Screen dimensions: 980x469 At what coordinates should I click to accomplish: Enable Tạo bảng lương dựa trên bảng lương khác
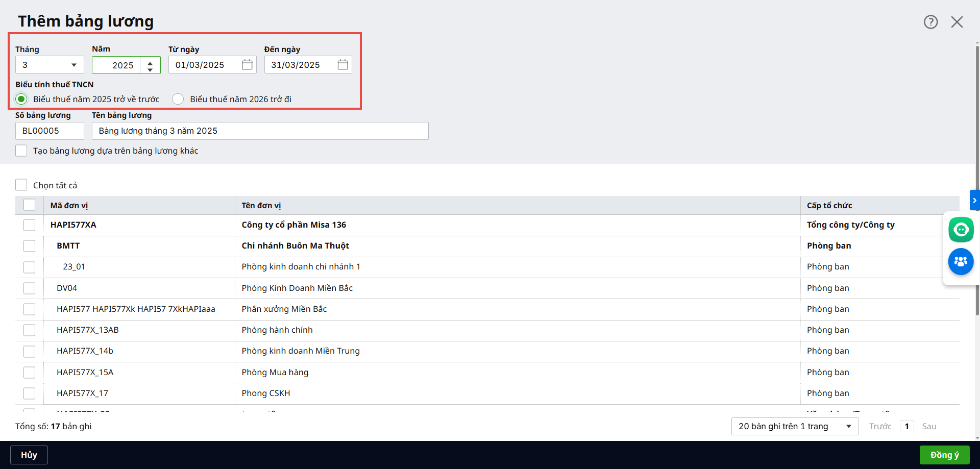pyautogui.click(x=21, y=151)
